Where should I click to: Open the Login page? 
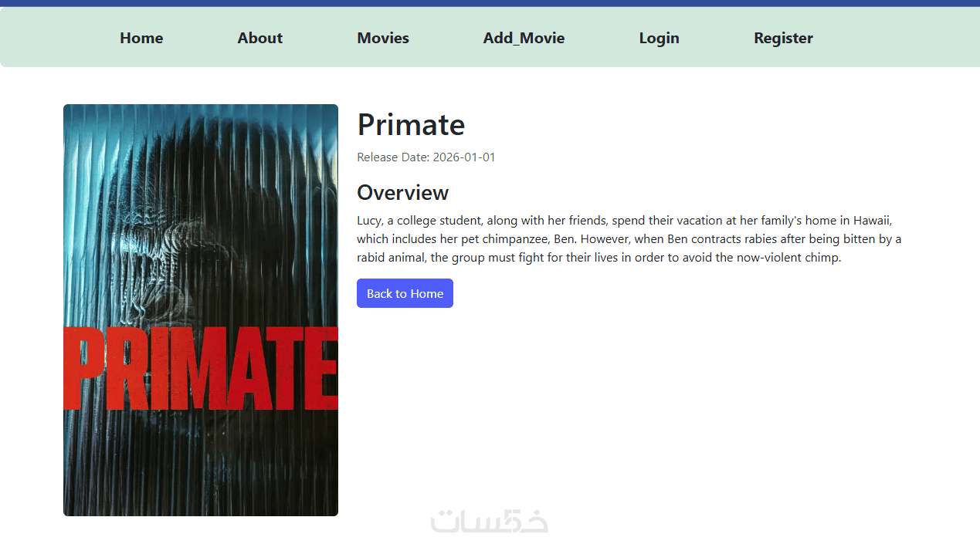coord(659,38)
